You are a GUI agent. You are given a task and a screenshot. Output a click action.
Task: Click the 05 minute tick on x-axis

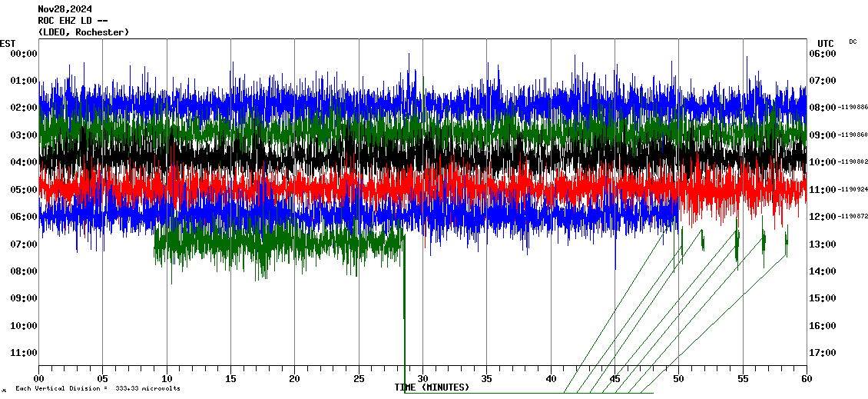coord(103,378)
